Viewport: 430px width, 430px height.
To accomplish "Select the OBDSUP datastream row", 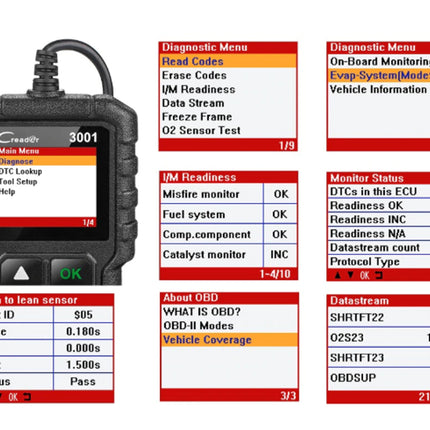I will point(379,378).
